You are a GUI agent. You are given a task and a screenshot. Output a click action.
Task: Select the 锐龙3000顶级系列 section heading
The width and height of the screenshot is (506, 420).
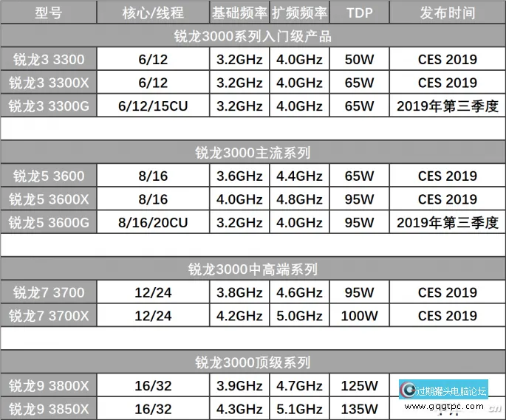tap(253, 362)
